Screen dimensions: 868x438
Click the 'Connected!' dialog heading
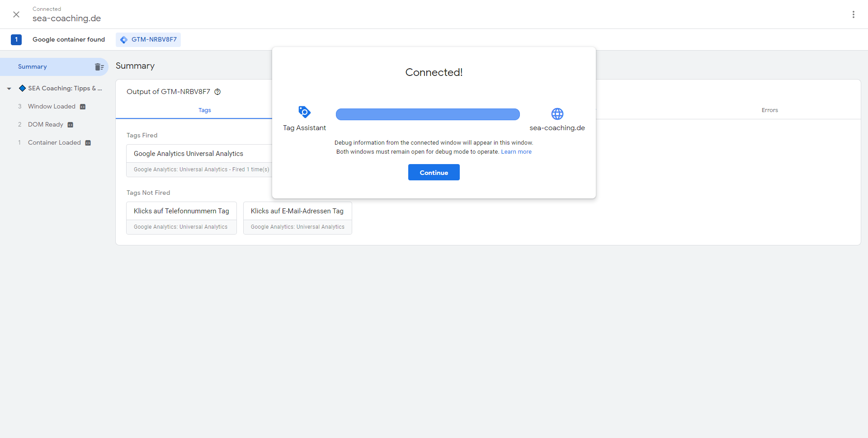[x=434, y=72]
